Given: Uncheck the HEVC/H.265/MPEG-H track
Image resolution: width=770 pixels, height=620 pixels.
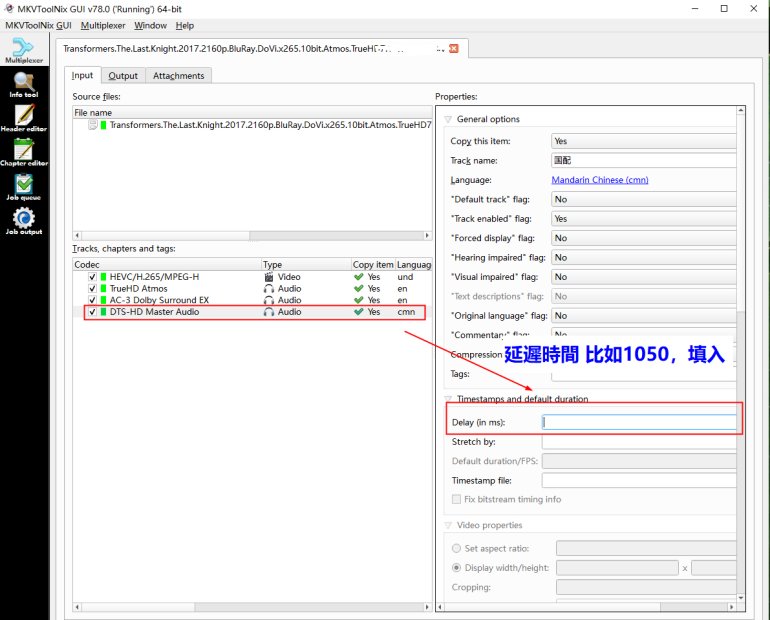Looking at the screenshot, I should click(x=92, y=277).
